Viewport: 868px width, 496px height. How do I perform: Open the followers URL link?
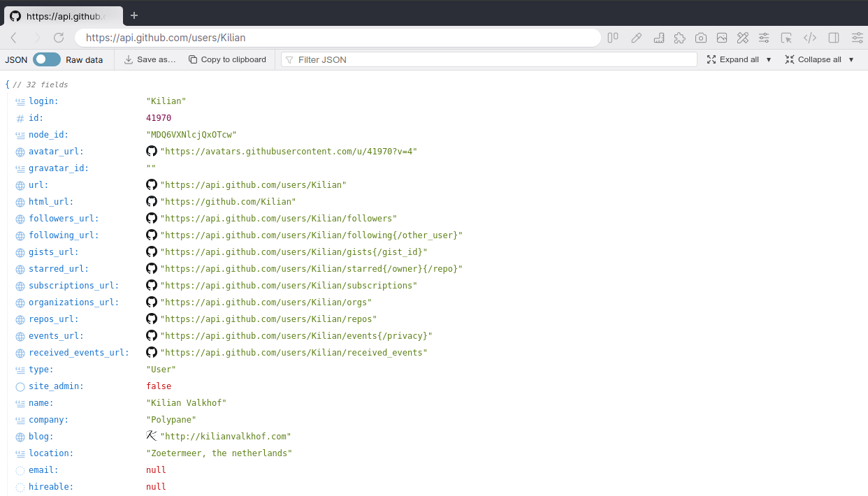(279, 219)
